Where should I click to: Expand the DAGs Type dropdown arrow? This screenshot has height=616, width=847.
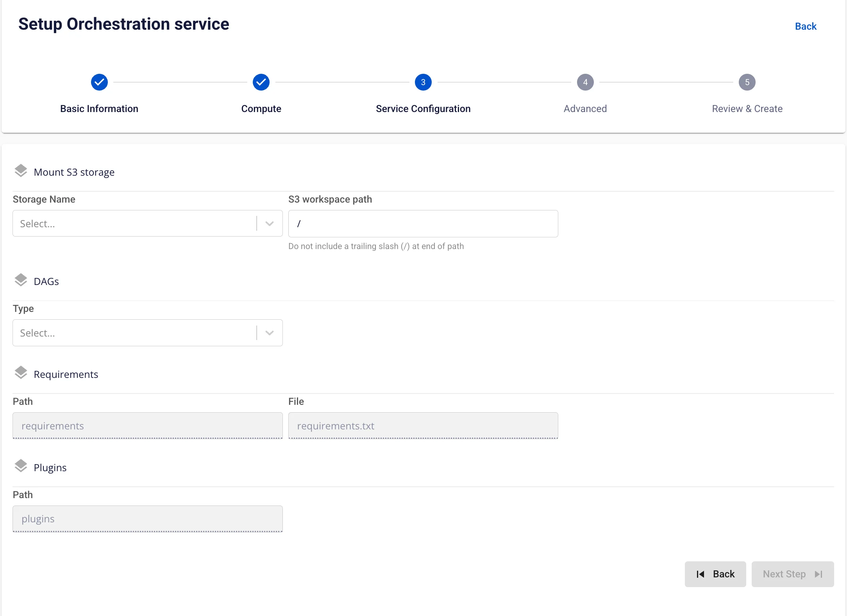pyautogui.click(x=269, y=333)
